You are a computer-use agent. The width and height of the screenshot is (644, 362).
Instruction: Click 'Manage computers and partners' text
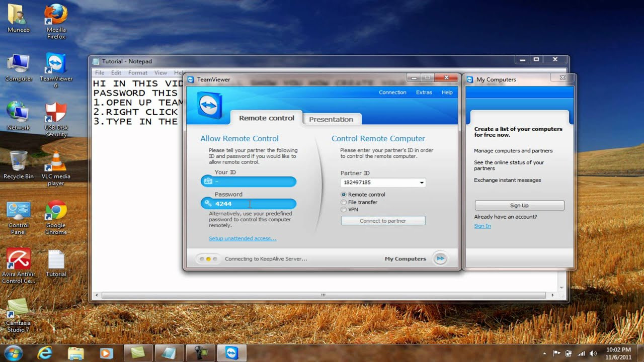click(513, 151)
